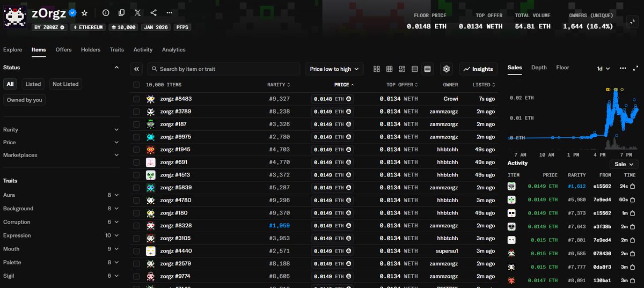
Task: Click the Search by item or trait field
Action: click(224, 69)
